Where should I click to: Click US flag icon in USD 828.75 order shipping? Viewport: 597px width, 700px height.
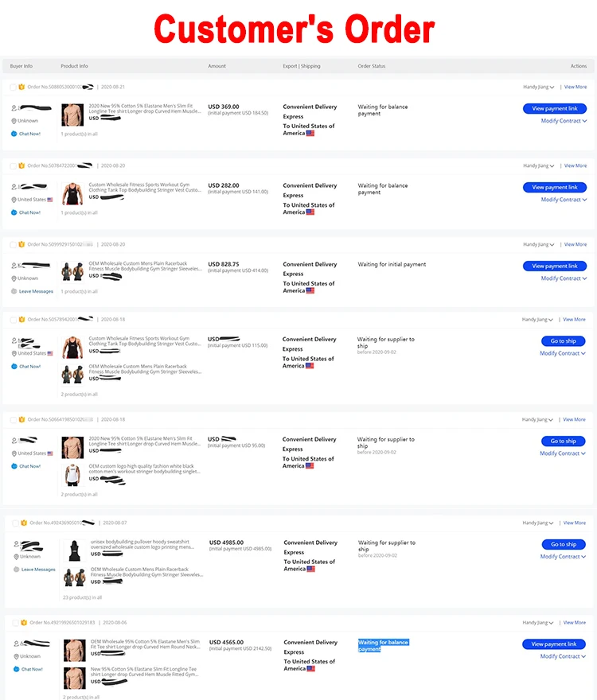coord(310,290)
